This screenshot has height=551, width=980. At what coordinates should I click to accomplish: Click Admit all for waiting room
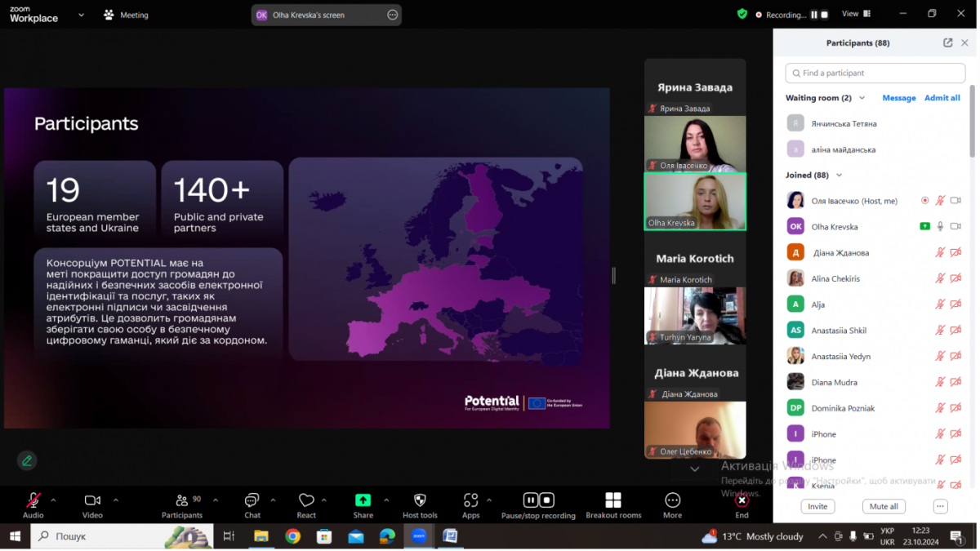942,98
